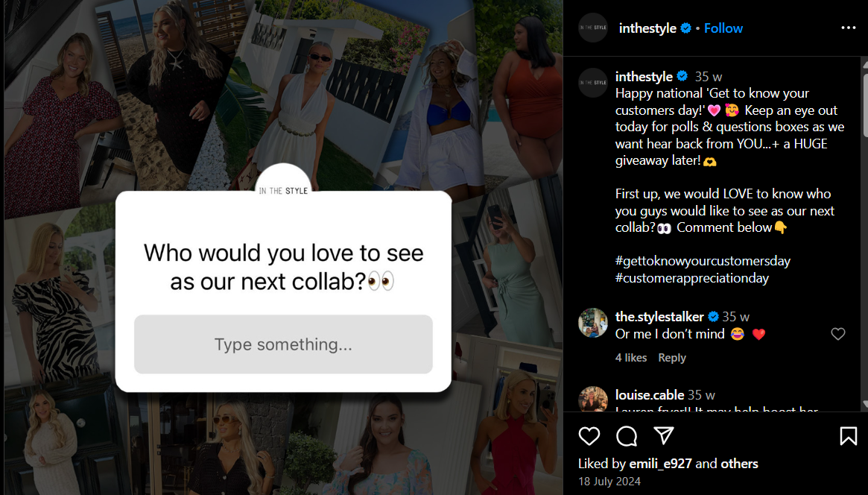The image size is (868, 495).
Task: Save the post with the bookmark icon
Action: click(848, 436)
